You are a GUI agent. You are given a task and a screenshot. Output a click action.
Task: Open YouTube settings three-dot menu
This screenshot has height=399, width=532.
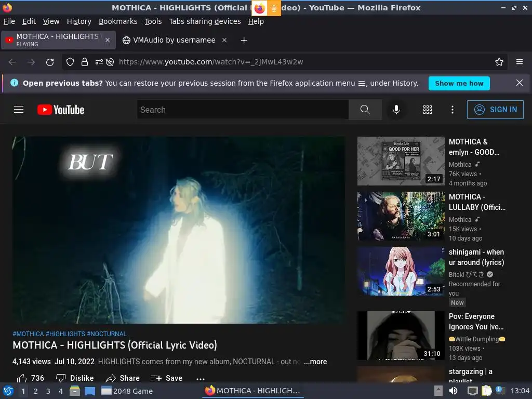click(x=453, y=110)
